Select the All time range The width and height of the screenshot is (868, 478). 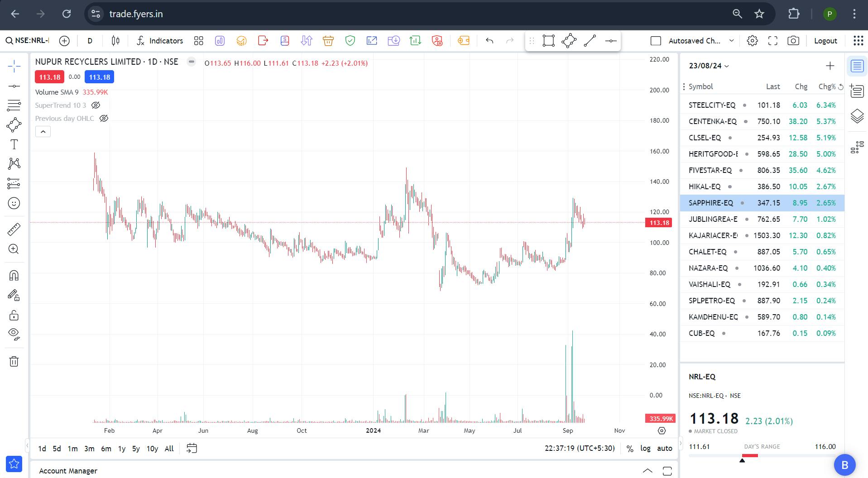pyautogui.click(x=169, y=449)
